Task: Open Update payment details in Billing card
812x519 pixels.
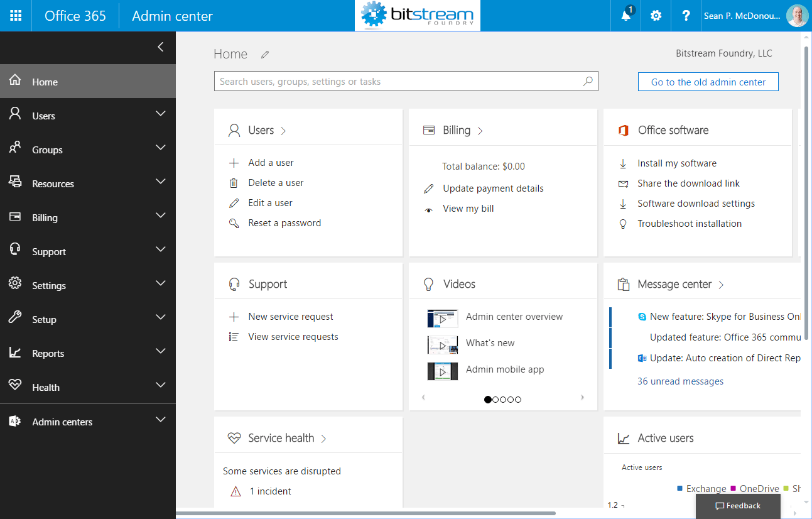Action: pos(492,188)
